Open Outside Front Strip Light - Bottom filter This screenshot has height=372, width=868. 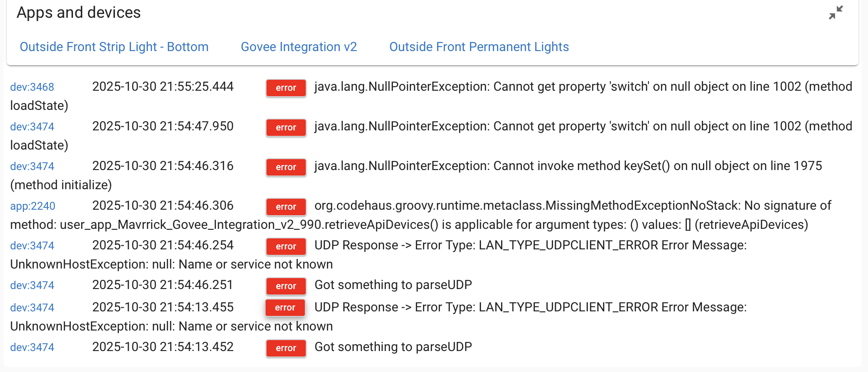pyautogui.click(x=114, y=47)
